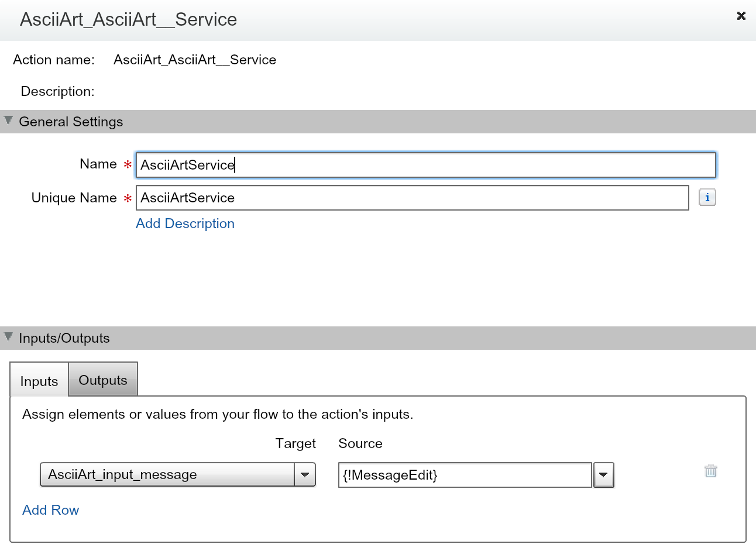Click the Source field containing {!MessageEdit}

[x=465, y=475]
